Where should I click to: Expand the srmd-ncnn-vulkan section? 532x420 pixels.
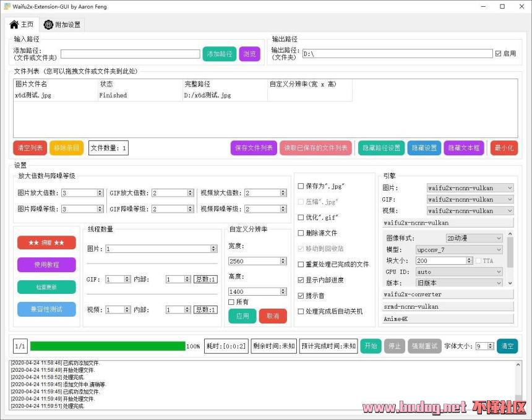[x=447, y=307]
